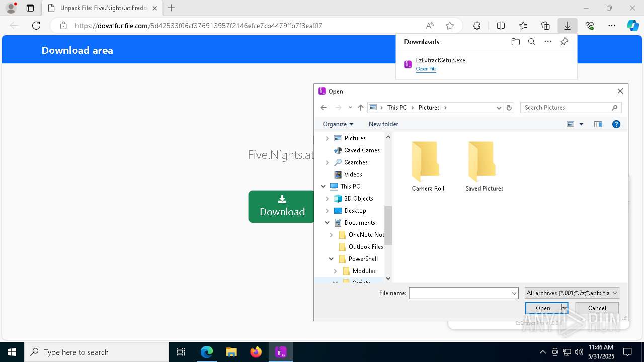This screenshot has width=644, height=362.
Task: Select Videos in navigation tree
Action: [353, 174]
